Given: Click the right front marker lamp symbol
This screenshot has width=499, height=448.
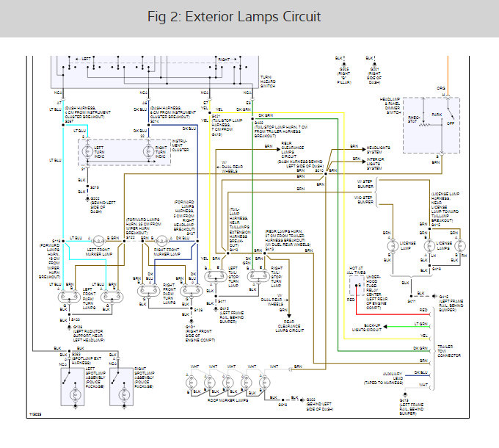Looking at the screenshot, I should pyautogui.click(x=161, y=241).
